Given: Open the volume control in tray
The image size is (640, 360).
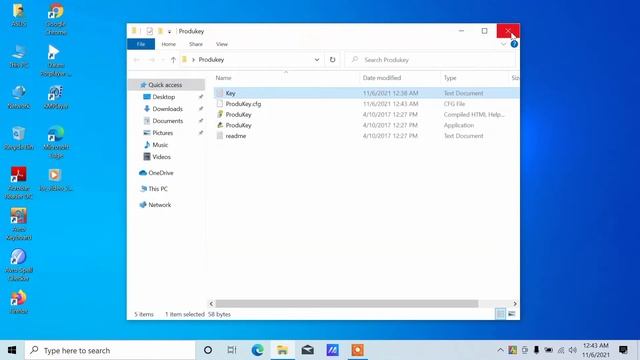Looking at the screenshot, I should (573, 350).
